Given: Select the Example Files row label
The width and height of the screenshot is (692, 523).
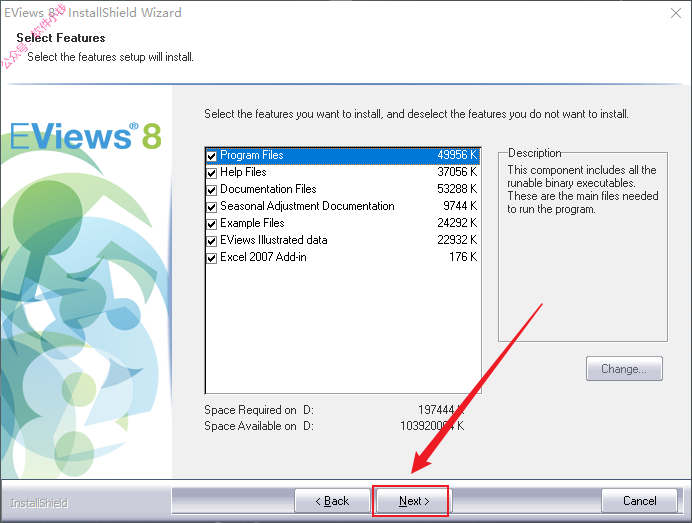Looking at the screenshot, I should click(252, 223).
